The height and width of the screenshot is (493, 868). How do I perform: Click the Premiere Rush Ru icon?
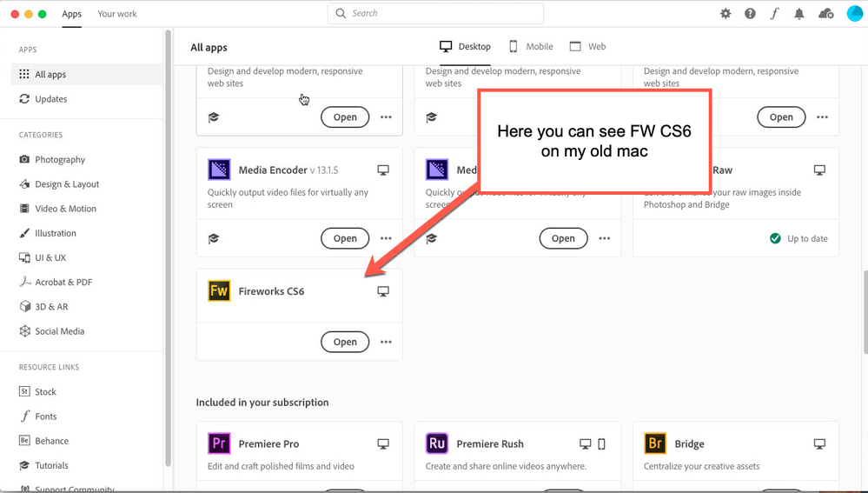(x=437, y=443)
